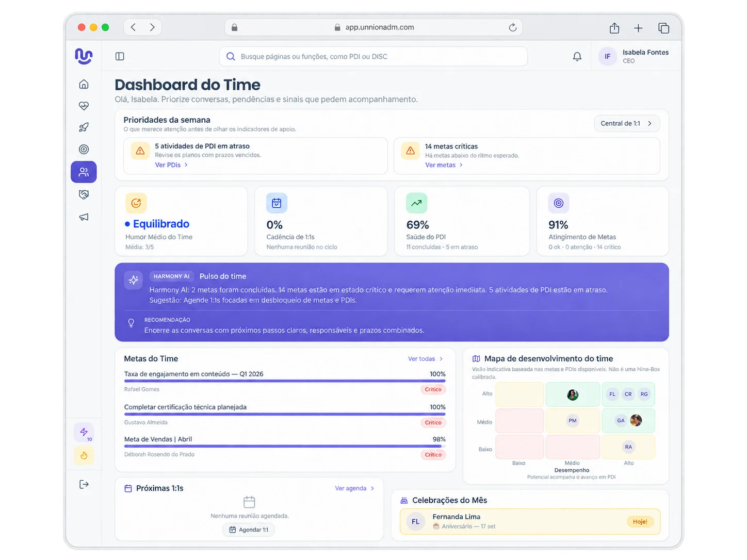This screenshot has width=747, height=560.
Task: Open the rocket sidebar icon
Action: tap(84, 127)
